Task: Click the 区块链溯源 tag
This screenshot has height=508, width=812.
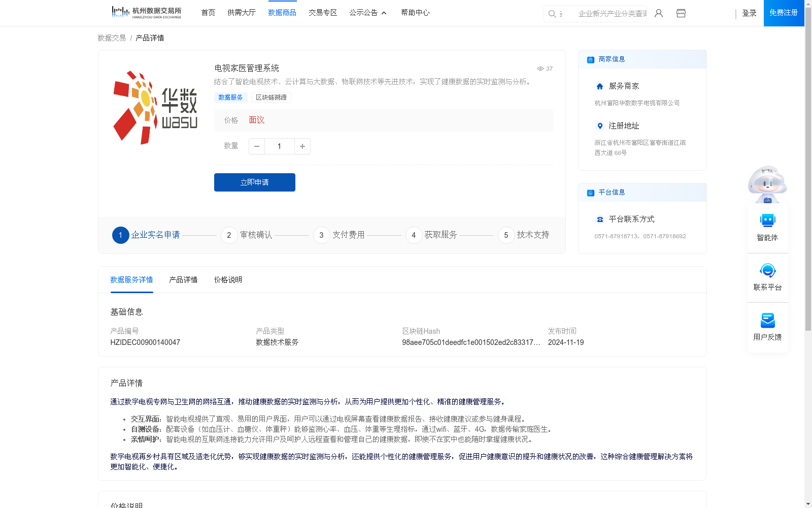Action: [x=271, y=98]
